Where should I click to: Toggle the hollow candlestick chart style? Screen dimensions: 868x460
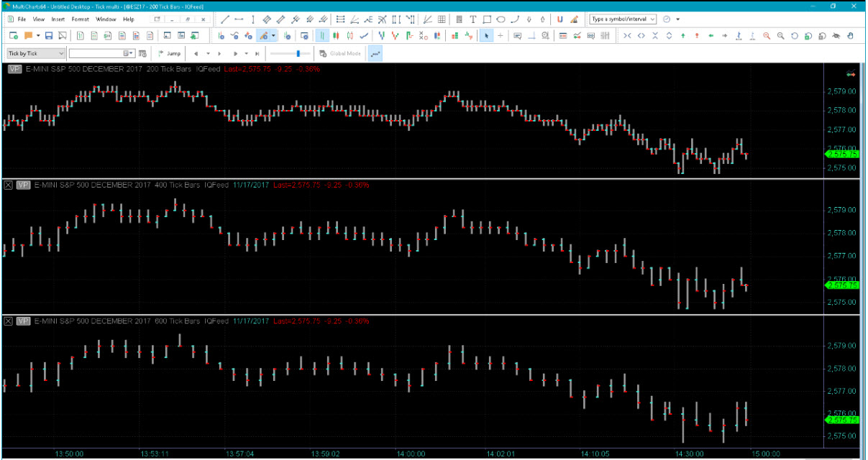click(x=350, y=35)
